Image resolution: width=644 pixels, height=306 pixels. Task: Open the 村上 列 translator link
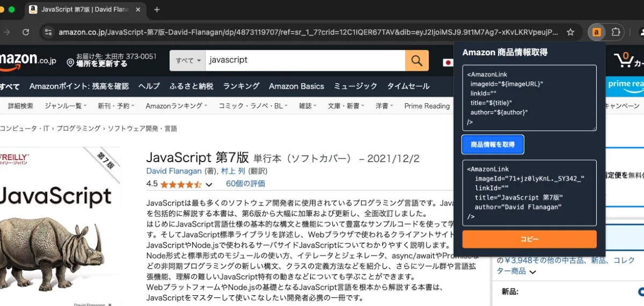point(234,171)
